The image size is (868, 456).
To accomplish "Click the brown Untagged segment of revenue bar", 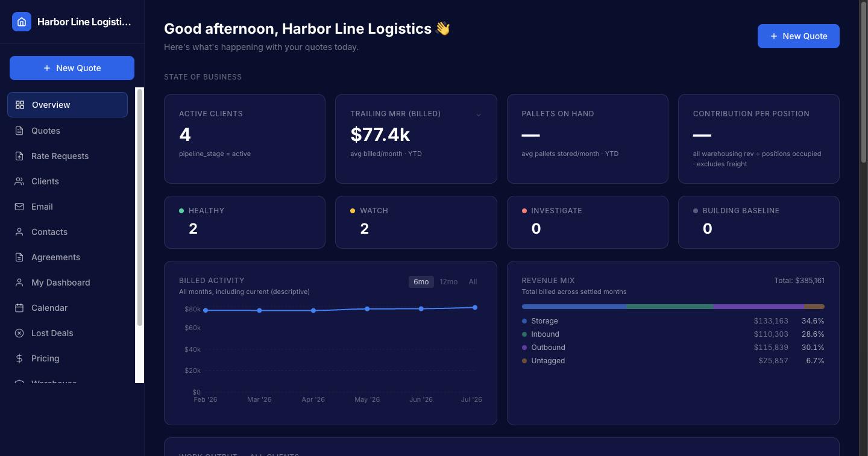I will pyautogui.click(x=814, y=307).
